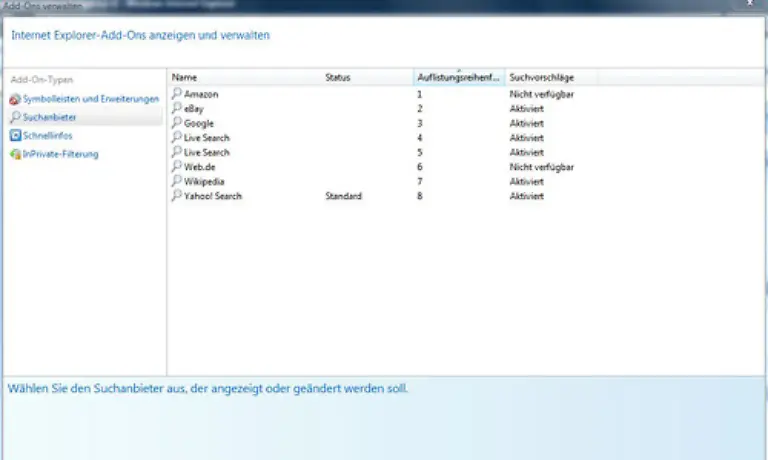Close the Add-Ons verwalten window

pyautogui.click(x=750, y=3)
